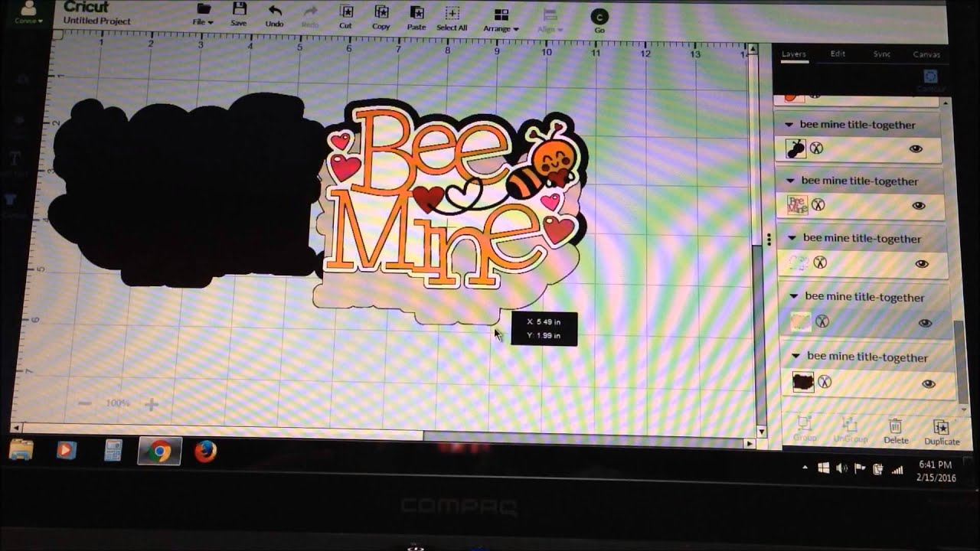Duplicate the selected layer
Viewport: 980px width, 551px height.
point(942,432)
